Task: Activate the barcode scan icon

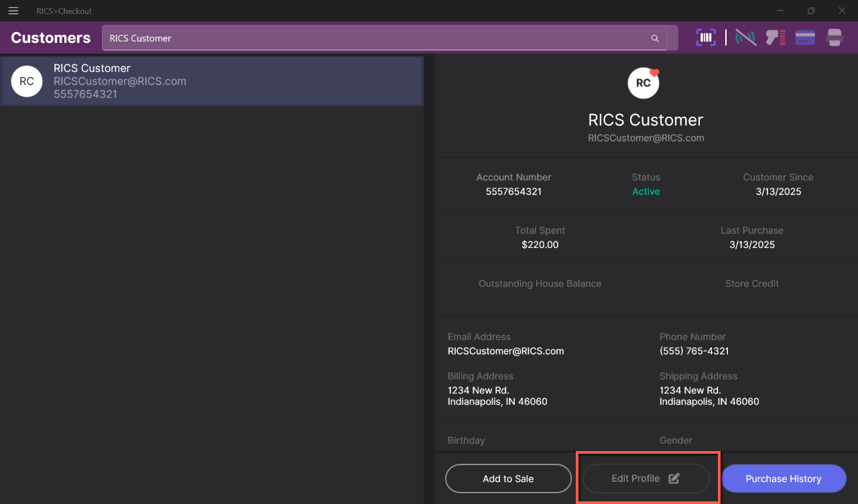Action: click(x=706, y=38)
